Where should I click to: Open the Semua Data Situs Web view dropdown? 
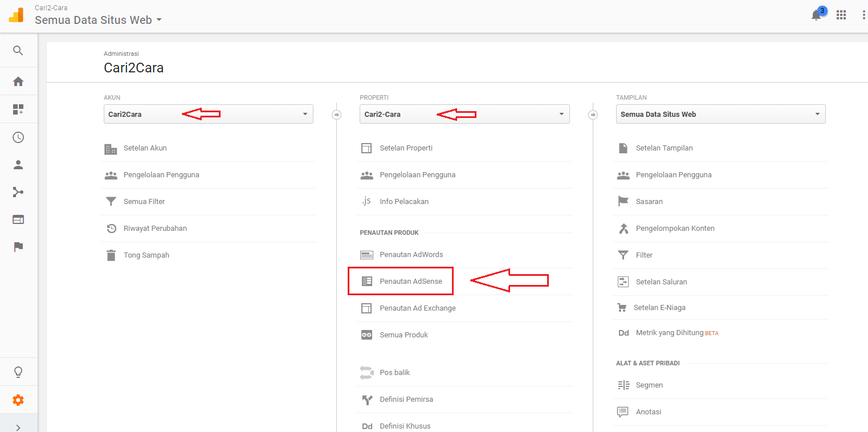[x=720, y=114]
